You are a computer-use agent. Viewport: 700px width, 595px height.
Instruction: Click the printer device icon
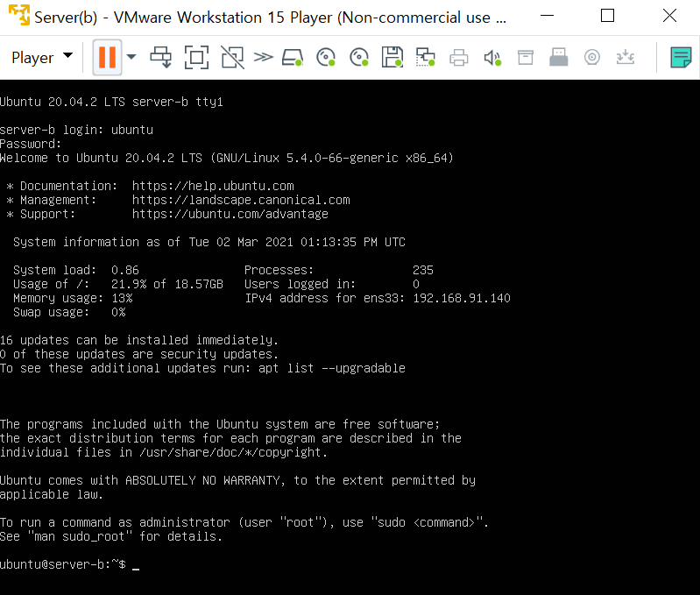(459, 58)
